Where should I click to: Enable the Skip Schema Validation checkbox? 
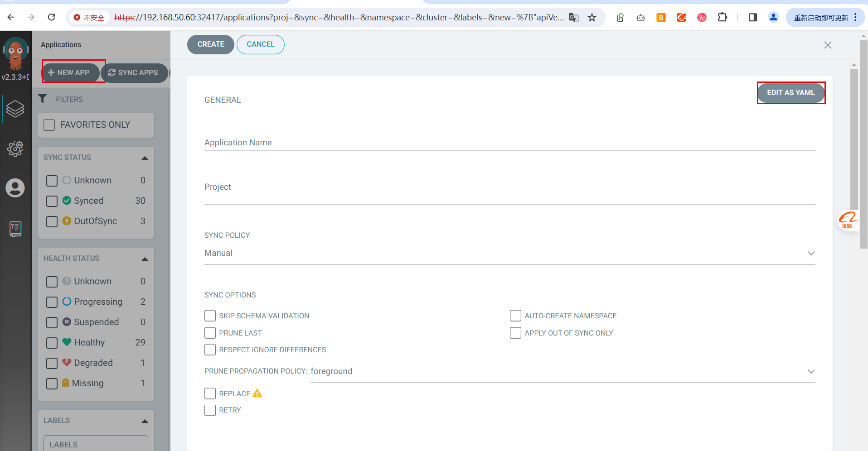[x=210, y=316]
